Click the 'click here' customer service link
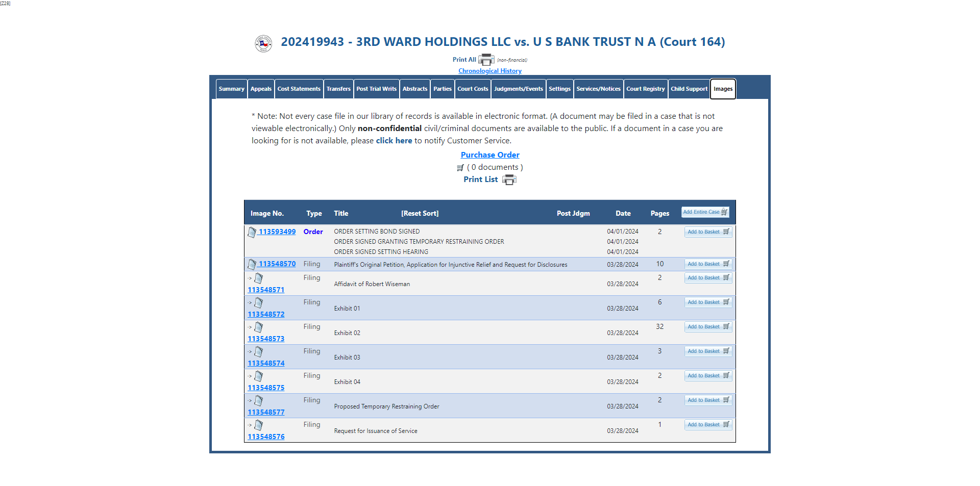The width and height of the screenshot is (980, 486). point(394,141)
